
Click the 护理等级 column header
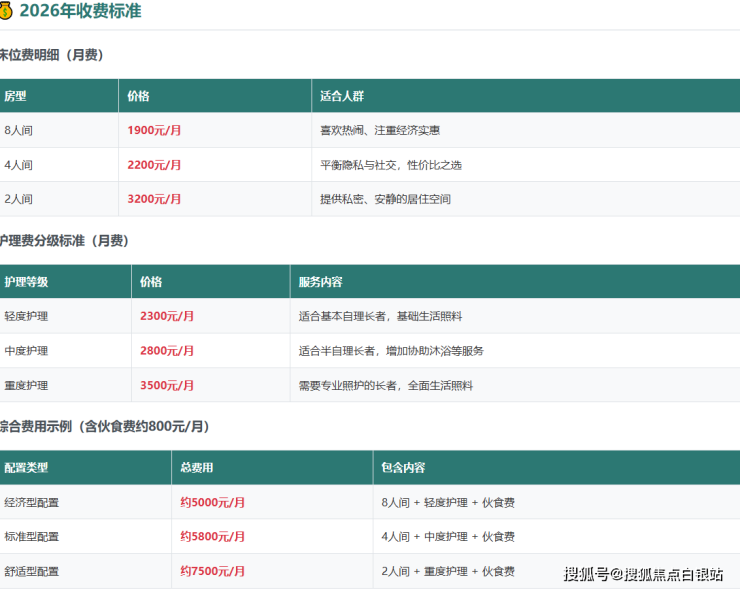click(x=26, y=282)
